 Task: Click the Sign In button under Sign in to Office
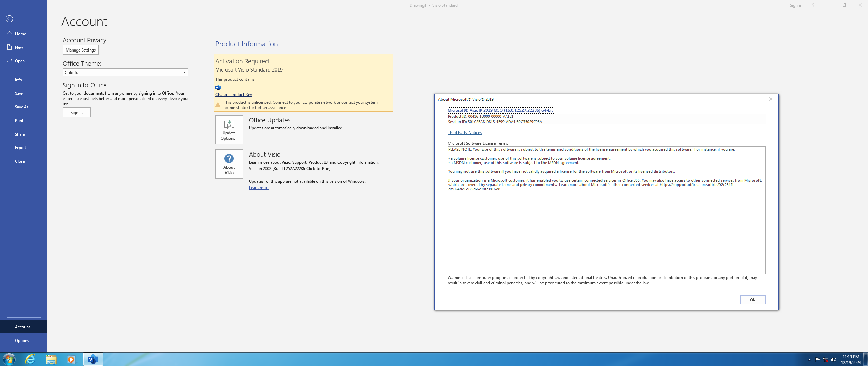pyautogui.click(x=77, y=112)
